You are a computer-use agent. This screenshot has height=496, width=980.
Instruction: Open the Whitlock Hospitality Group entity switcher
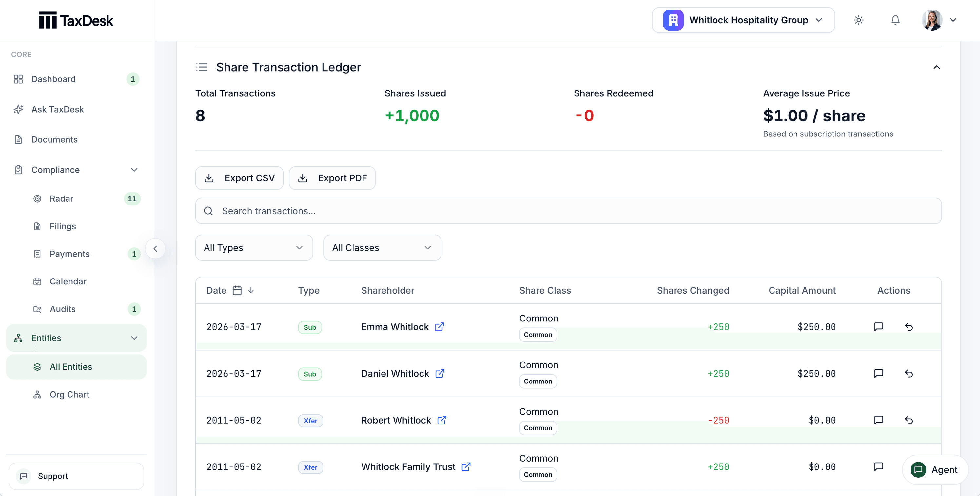[x=743, y=20]
